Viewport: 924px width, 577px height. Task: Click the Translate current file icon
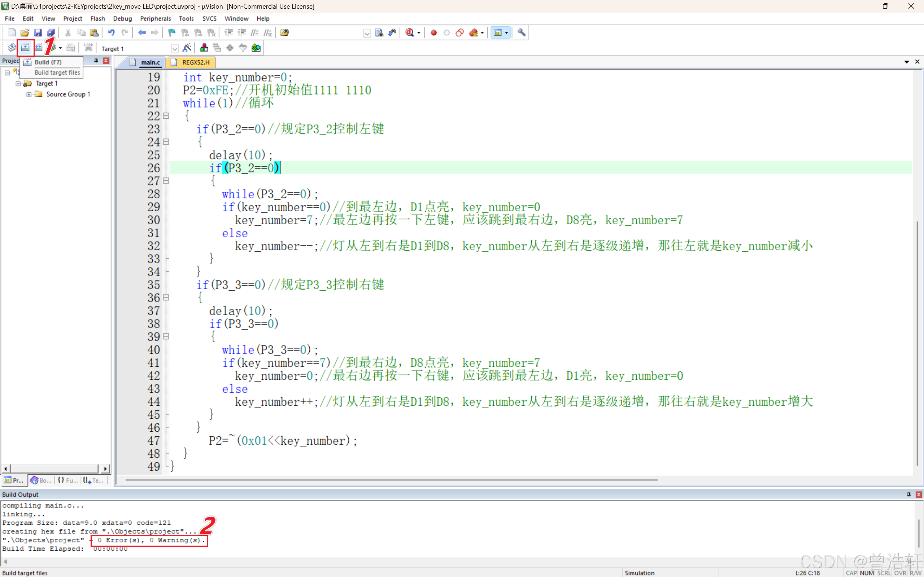[12, 48]
